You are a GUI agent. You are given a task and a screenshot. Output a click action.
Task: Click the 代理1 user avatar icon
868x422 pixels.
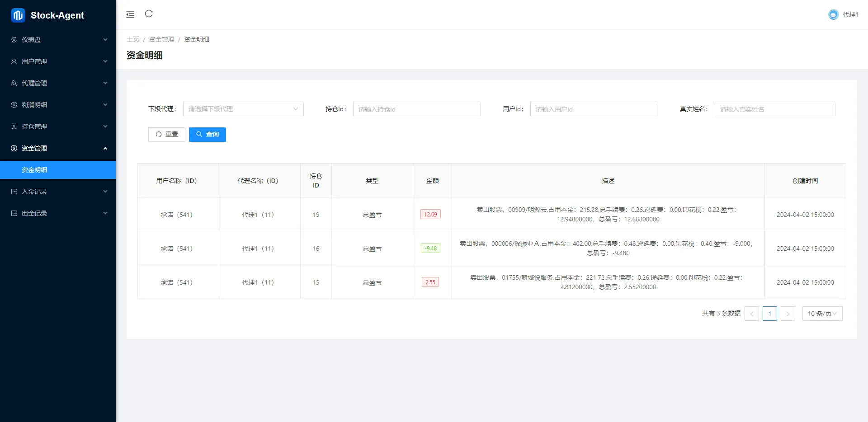tap(833, 14)
